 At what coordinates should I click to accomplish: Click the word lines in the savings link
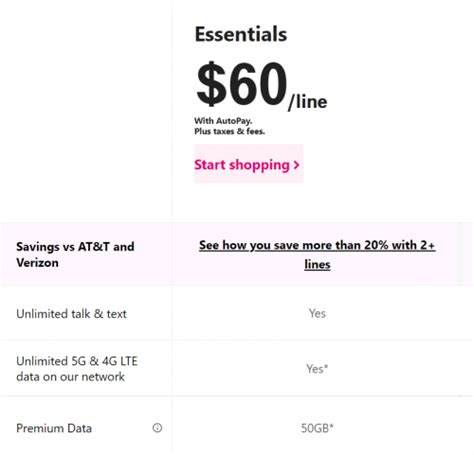[x=317, y=264]
